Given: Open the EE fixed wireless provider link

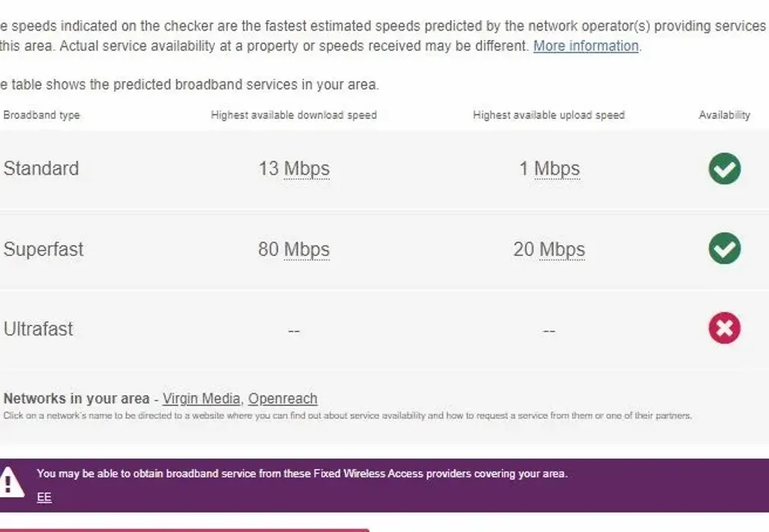Looking at the screenshot, I should click(44, 497).
